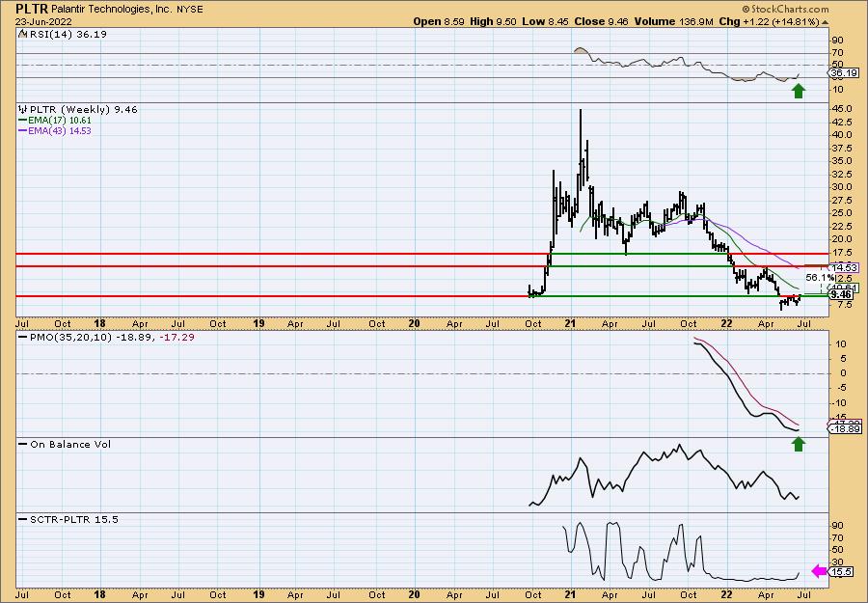Click the 45.0 price axis label
This screenshot has height=603, width=868.
[x=841, y=108]
